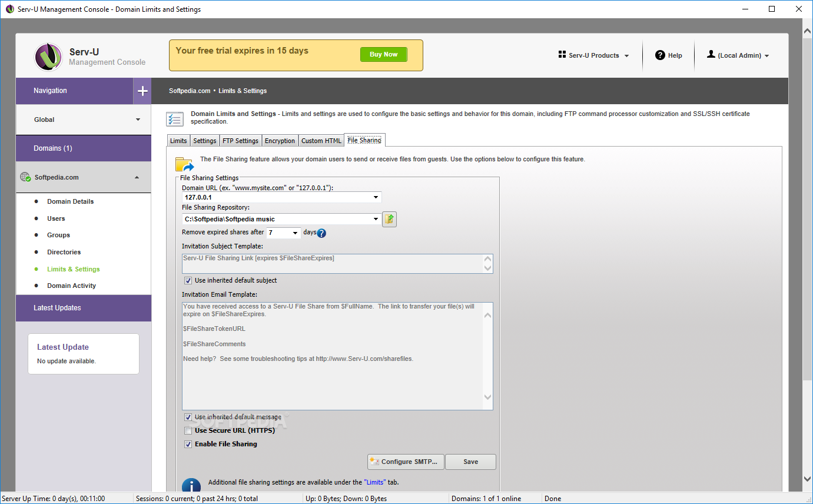Click the Local Admin user icon
Image resolution: width=813 pixels, height=504 pixels.
711,54
